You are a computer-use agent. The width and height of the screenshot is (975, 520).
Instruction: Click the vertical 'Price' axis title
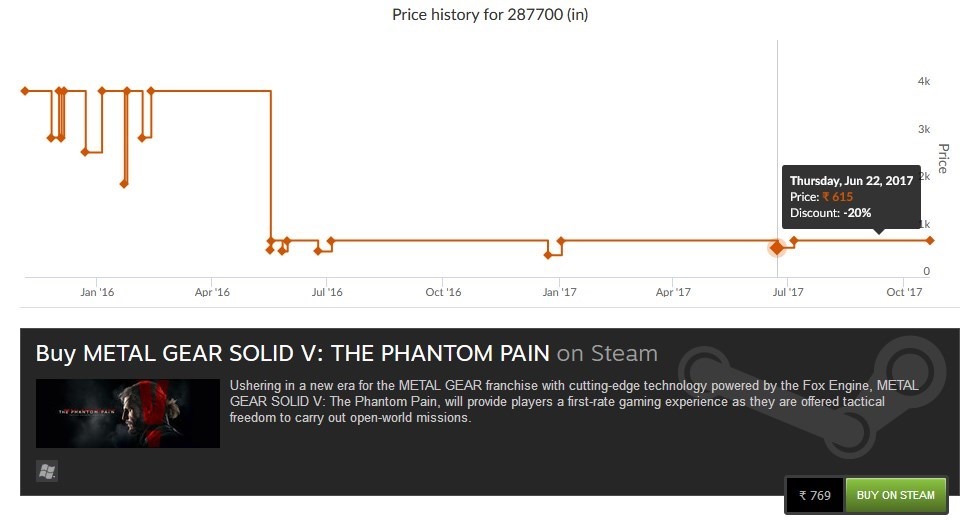pos(942,159)
